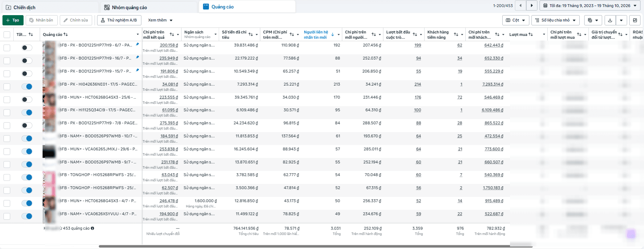
Task: Turn off the HI1125Q34CI9 - 17/5 ad toggle
Action: [x=27, y=112]
